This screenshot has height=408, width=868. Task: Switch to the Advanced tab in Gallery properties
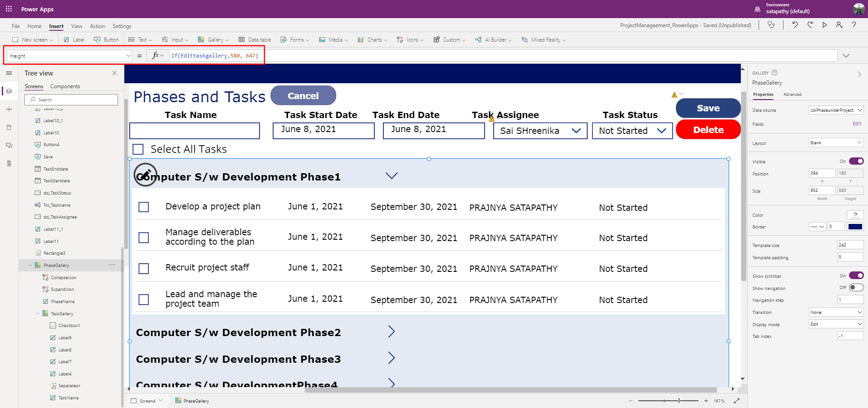pos(793,95)
